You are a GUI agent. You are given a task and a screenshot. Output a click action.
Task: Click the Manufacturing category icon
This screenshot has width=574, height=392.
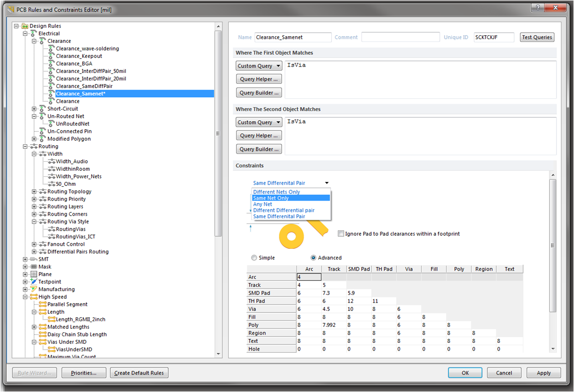[x=34, y=289]
